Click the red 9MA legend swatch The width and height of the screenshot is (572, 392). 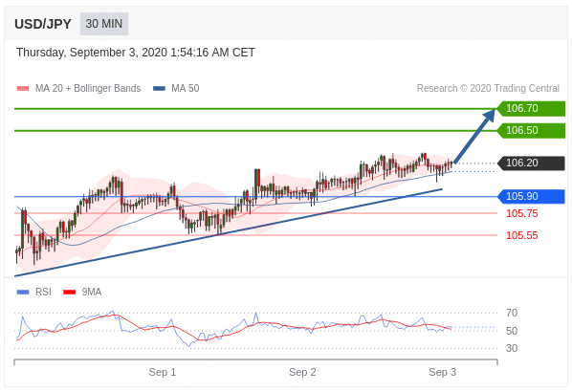(x=69, y=292)
